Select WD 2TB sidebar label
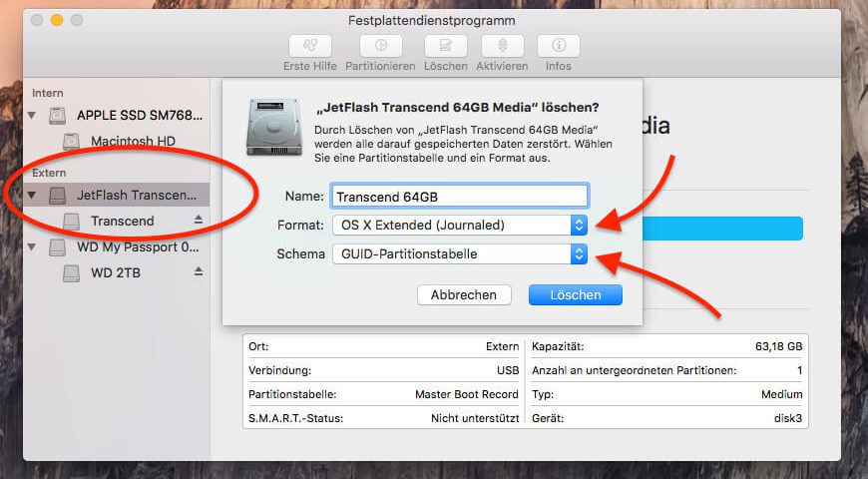 click(116, 273)
